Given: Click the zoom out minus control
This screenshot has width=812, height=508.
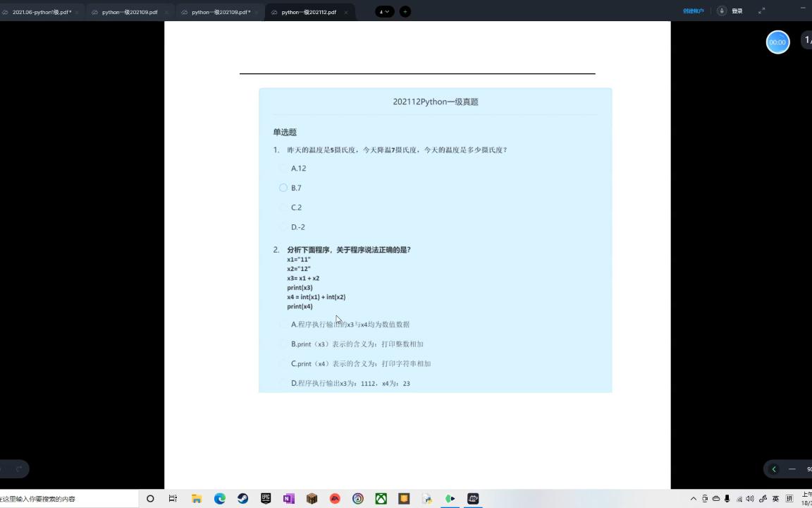Looking at the screenshot, I should (x=793, y=468).
